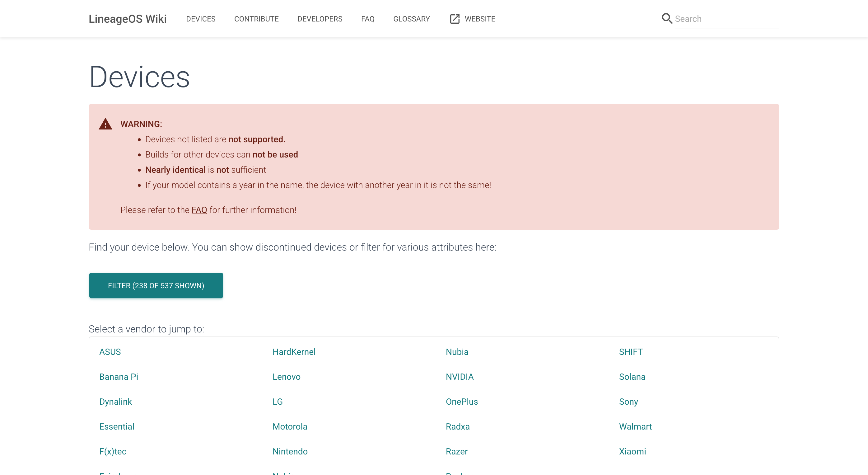Open the F(x)tec vendor link
The width and height of the screenshot is (868, 475).
point(113,451)
